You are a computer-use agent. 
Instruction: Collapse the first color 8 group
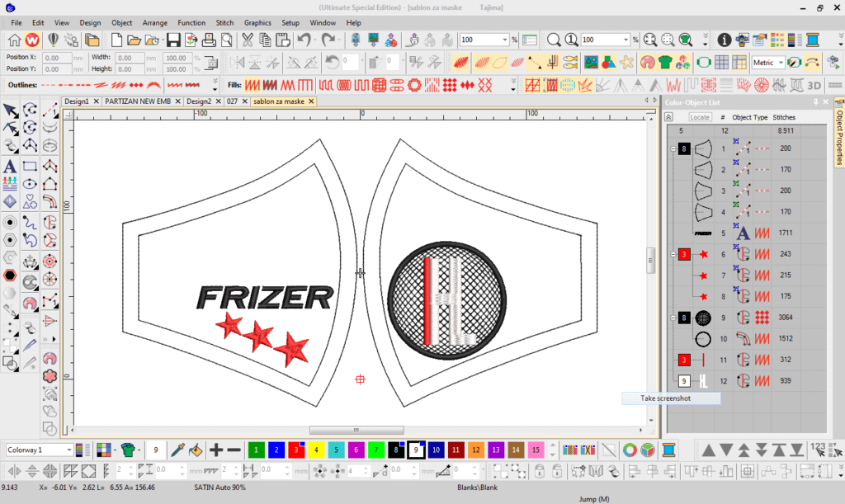[673, 148]
